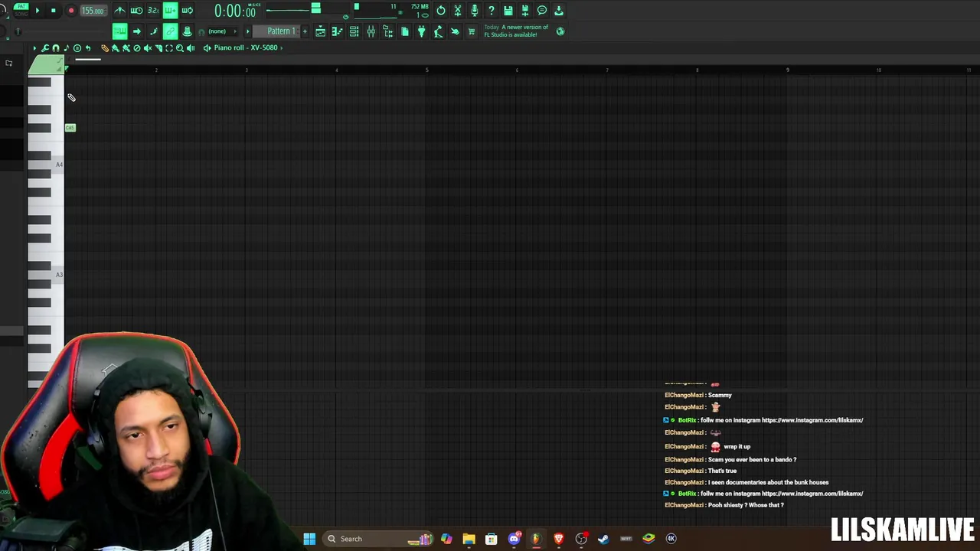
Task: Toggle wait for input before recording
Action: [x=136, y=11]
